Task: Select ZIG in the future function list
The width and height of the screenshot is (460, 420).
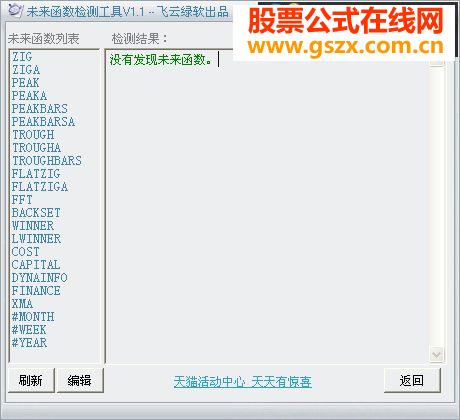Action: (x=22, y=57)
